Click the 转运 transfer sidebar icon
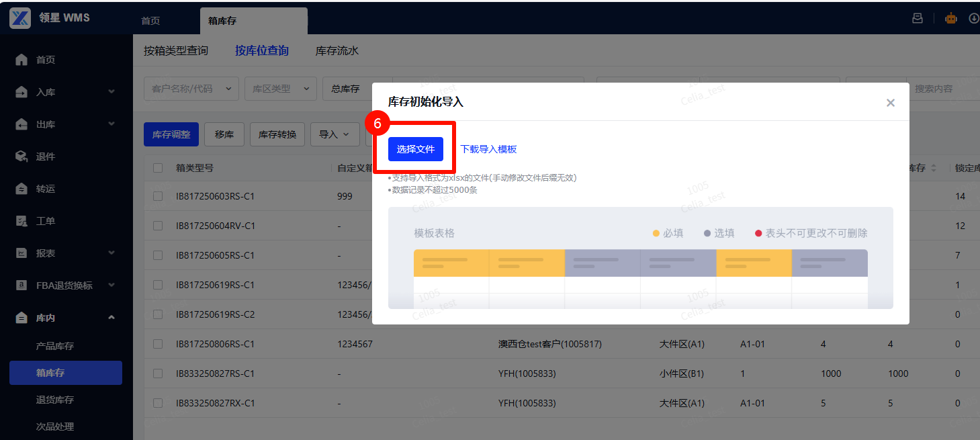The width and height of the screenshot is (980, 440). 21,189
